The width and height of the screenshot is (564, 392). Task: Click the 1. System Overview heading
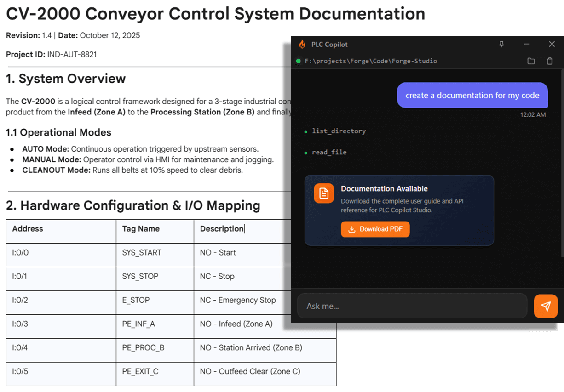click(66, 79)
